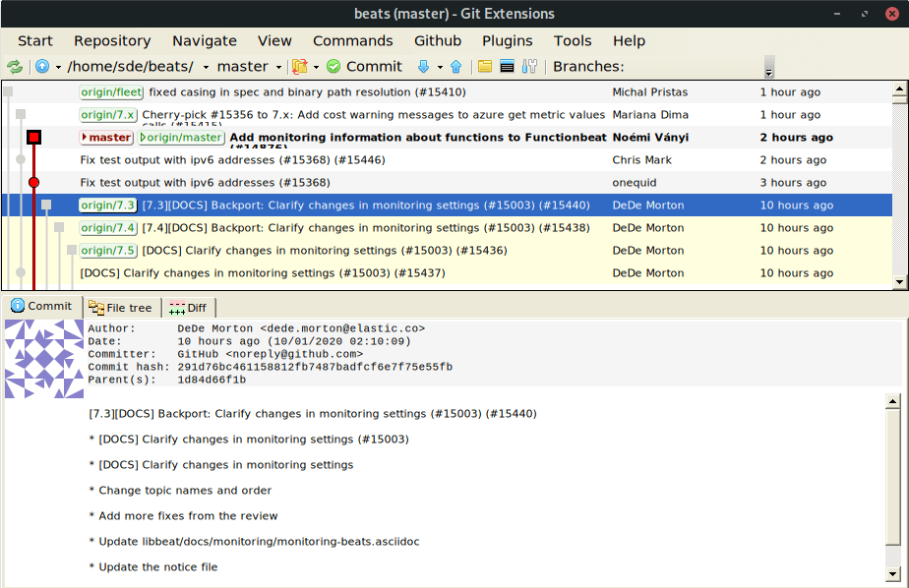Click commit message scrollbar up arrow
Image resolution: width=909 pixels, height=588 pixels.
(893, 401)
